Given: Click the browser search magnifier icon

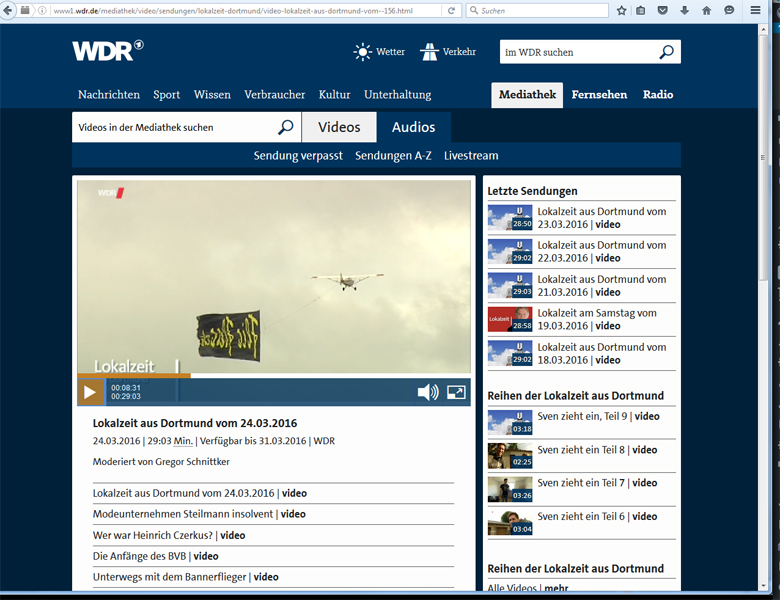Looking at the screenshot, I should 474,10.
